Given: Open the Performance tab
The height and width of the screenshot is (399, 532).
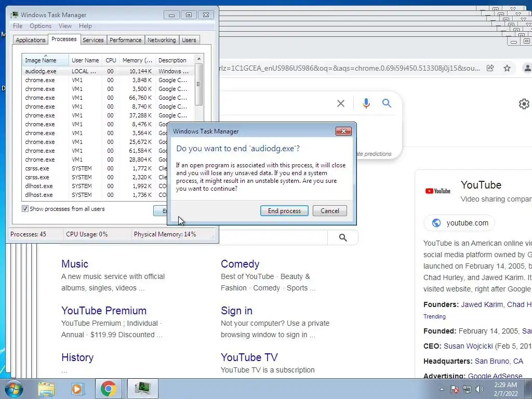Looking at the screenshot, I should pos(125,40).
